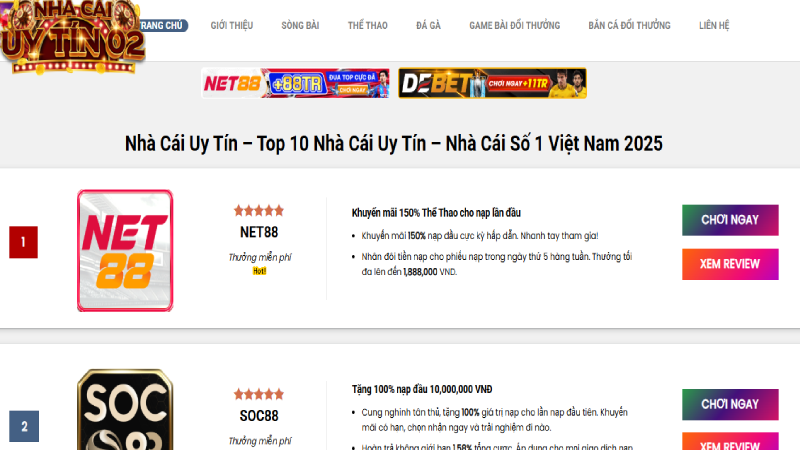
Task: Click the NET88 +88TR banner ad
Action: point(295,83)
